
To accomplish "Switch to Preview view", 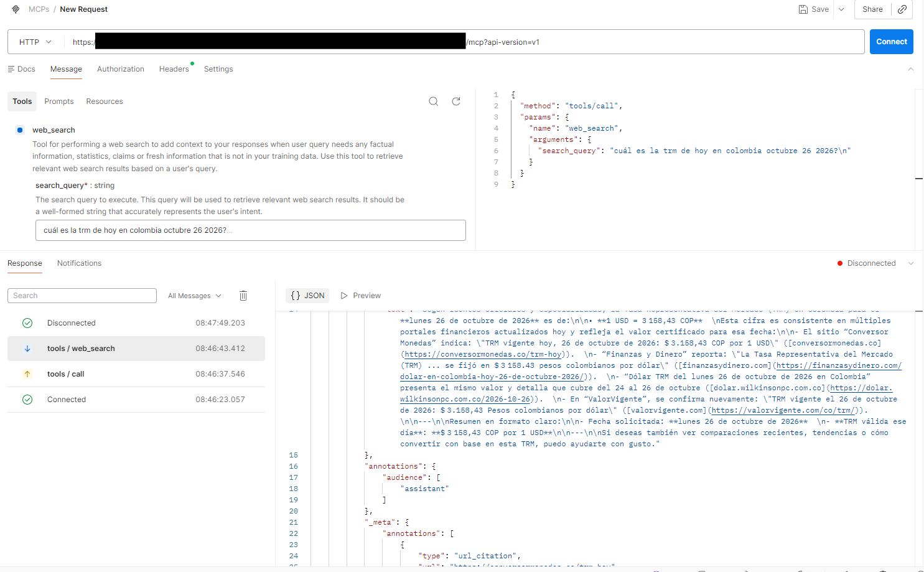I will [x=361, y=296].
